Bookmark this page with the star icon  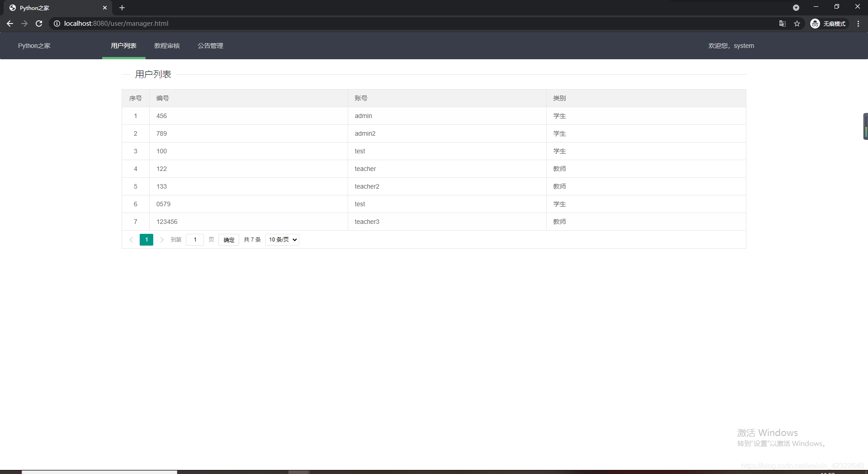pos(797,24)
